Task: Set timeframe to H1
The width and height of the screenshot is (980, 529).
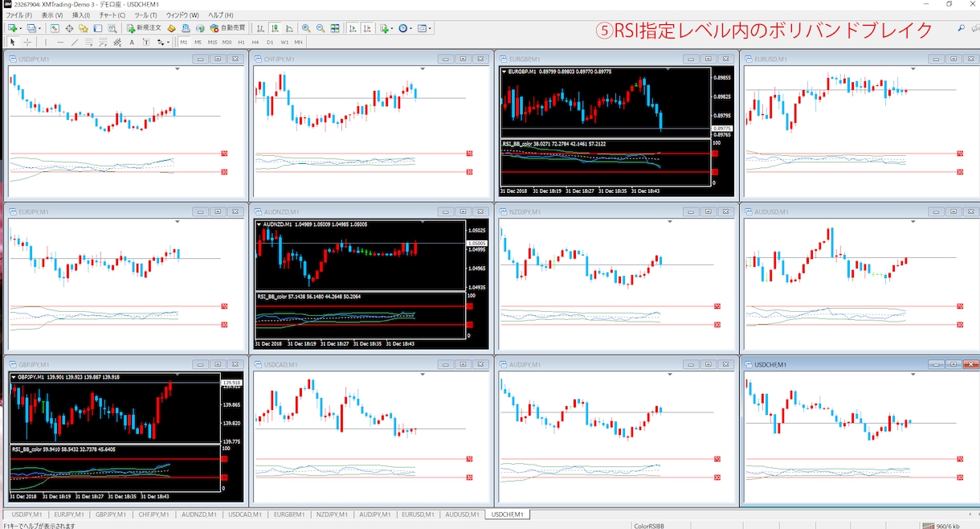Action: (241, 42)
